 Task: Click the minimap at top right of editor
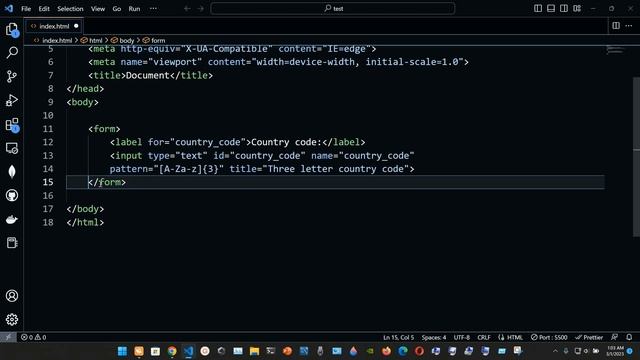pos(615,51)
